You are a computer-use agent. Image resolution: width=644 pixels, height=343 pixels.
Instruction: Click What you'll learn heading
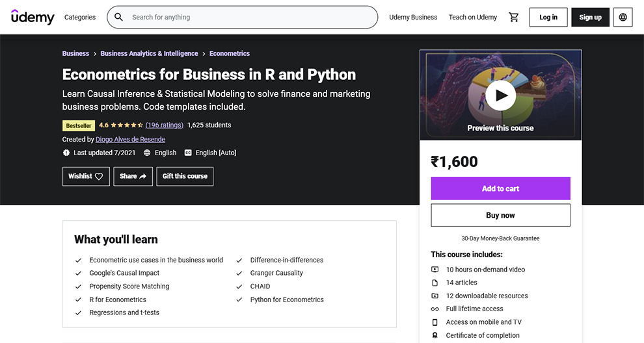(116, 240)
